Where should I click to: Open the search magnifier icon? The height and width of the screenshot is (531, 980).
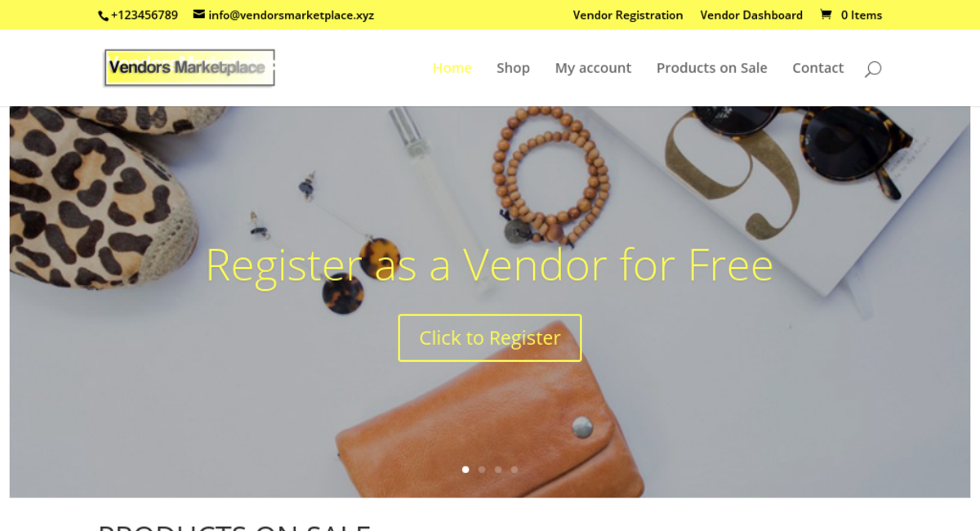(x=873, y=69)
